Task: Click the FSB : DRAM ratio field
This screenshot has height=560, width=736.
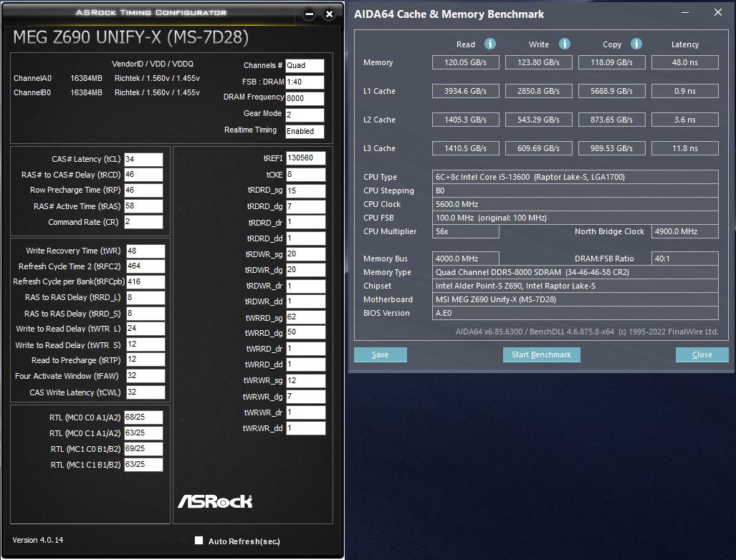Action: pos(305,82)
